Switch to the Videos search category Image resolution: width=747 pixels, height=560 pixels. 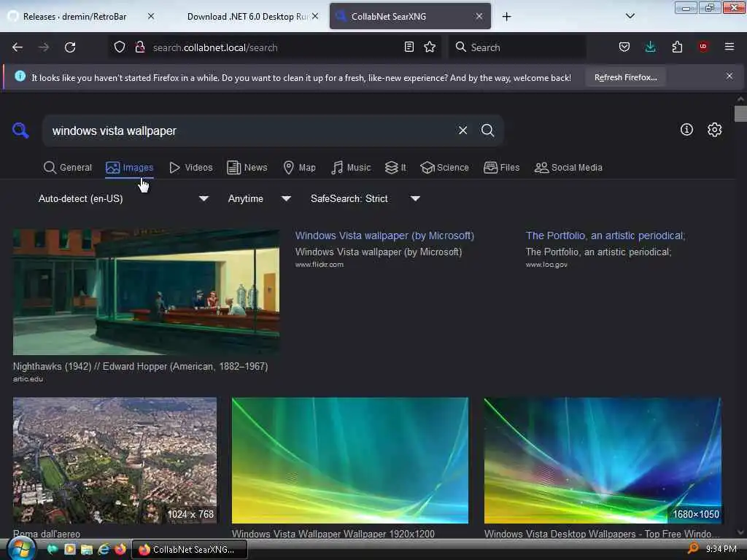(190, 168)
